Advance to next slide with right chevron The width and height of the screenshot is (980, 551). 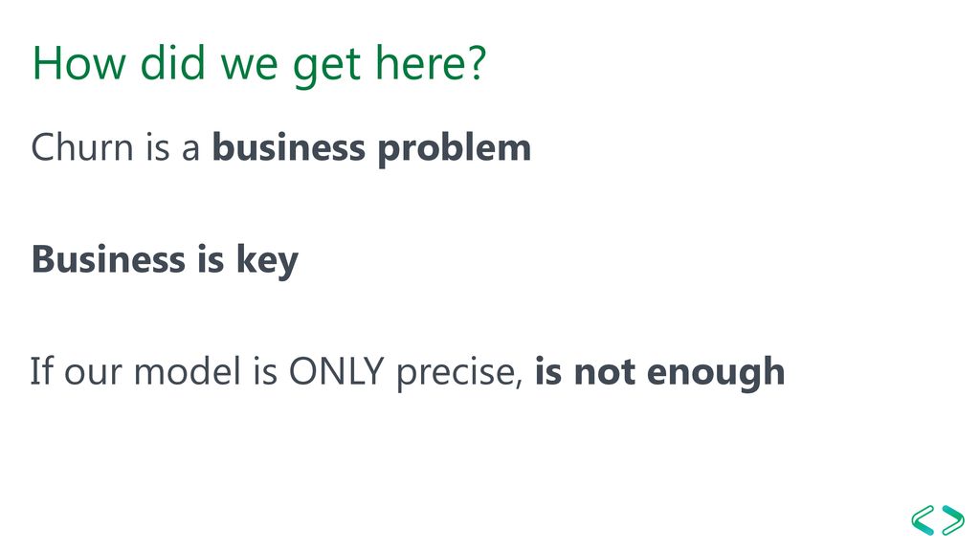tap(952, 520)
